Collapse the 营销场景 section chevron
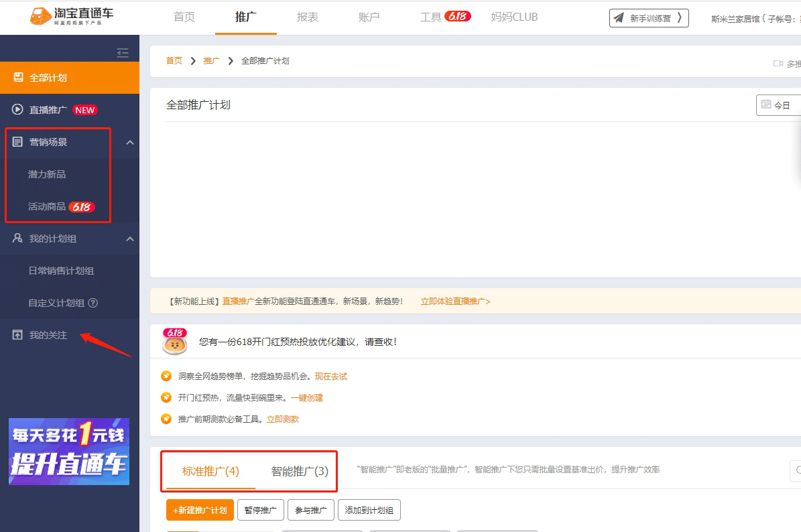This screenshot has width=801, height=532. [130, 142]
